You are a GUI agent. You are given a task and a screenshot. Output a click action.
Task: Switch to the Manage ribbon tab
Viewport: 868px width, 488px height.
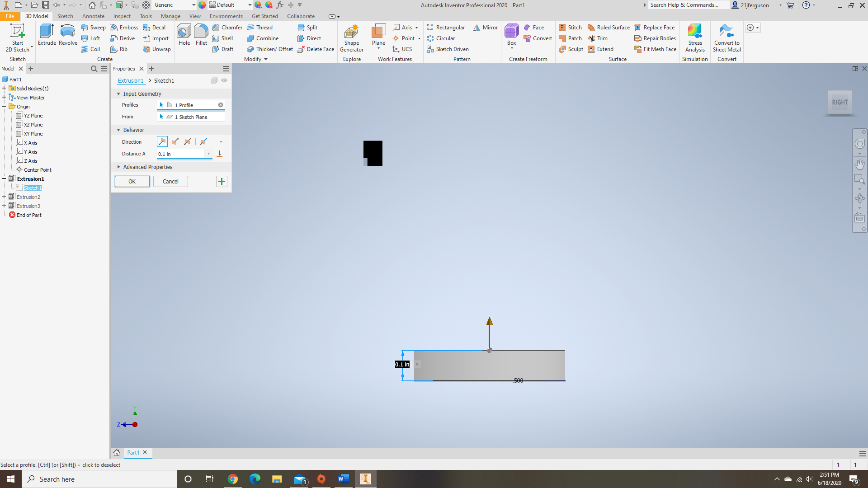pos(170,16)
